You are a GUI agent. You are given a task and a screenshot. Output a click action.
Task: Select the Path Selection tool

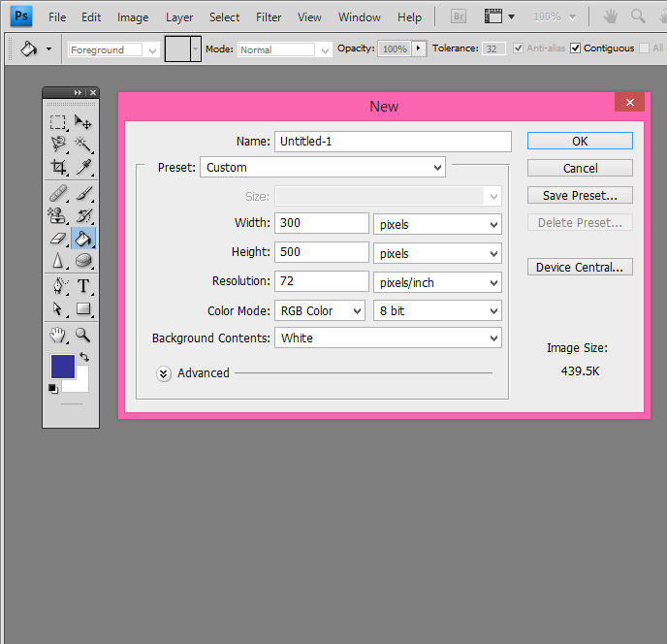58,308
